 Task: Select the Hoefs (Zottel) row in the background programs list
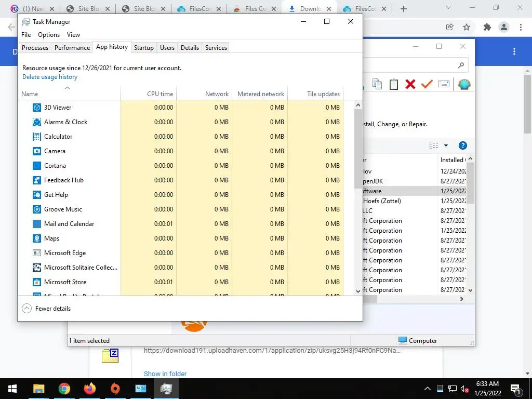click(415, 201)
